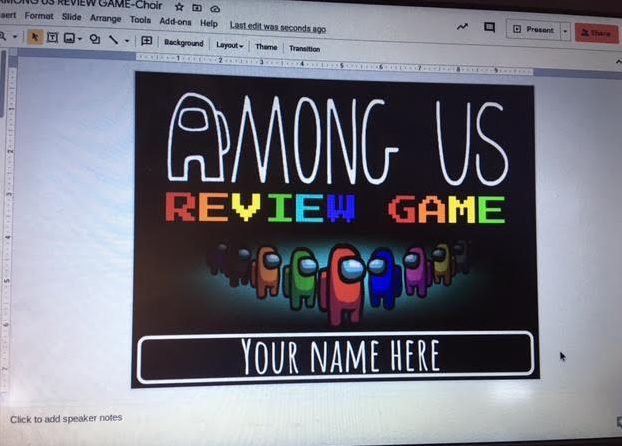622x446 pixels.
Task: Expand the zoom level dropdown arrow
Action: (15, 37)
